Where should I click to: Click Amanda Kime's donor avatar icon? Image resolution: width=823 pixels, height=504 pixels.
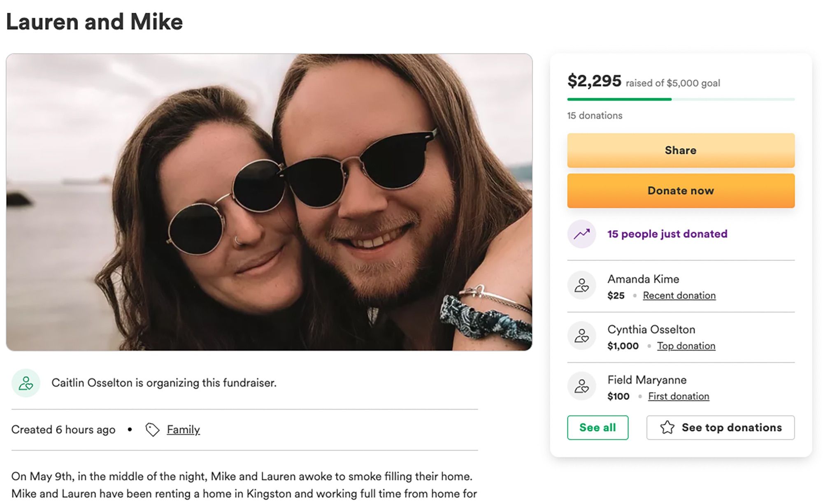tap(581, 285)
